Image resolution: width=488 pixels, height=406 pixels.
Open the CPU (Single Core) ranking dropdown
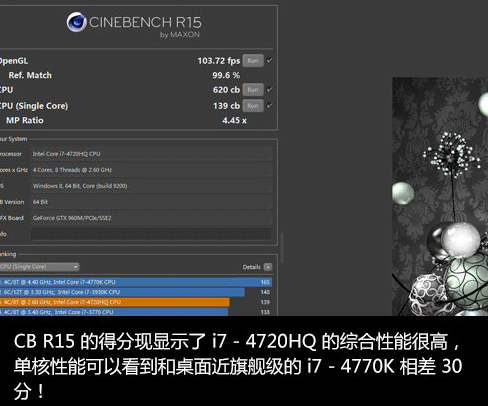[39, 267]
